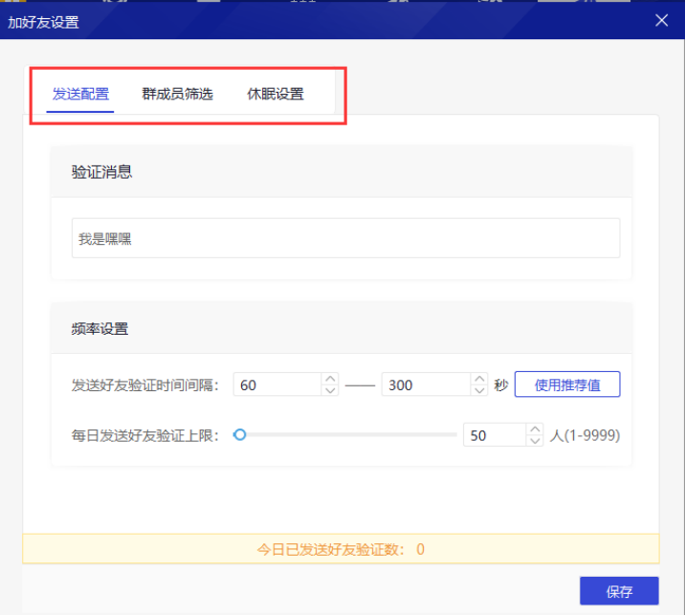
Task: Click the 验证消息 text input field
Action: click(345, 238)
